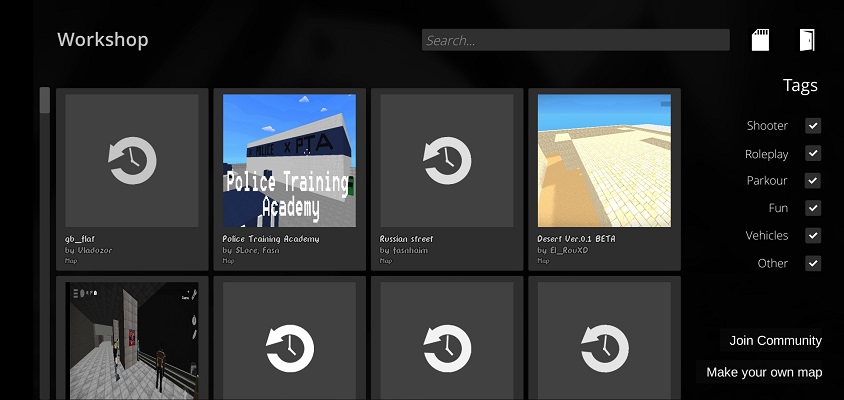This screenshot has width=844, height=400.
Task: Click the exit door icon
Action: click(x=807, y=40)
